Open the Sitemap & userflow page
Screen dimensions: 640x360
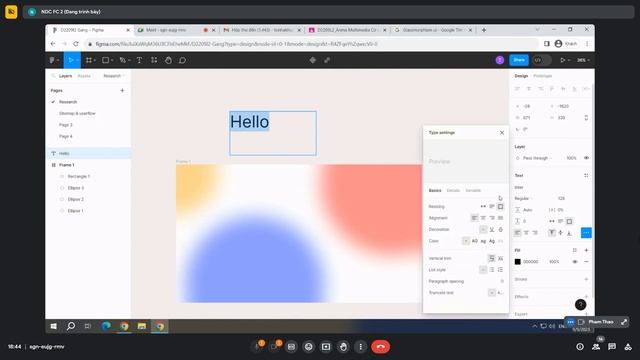pyautogui.click(x=77, y=113)
